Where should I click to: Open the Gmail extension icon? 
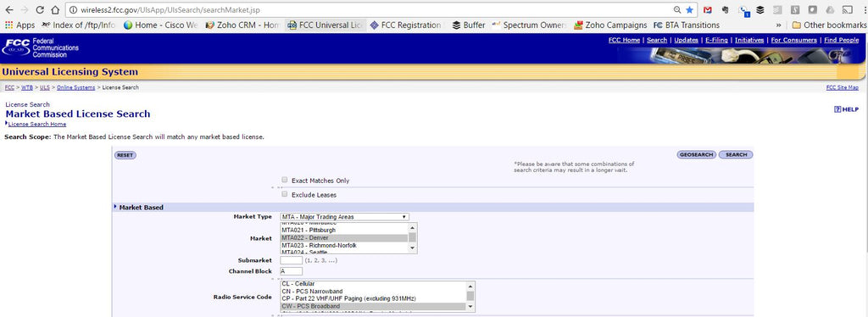[x=708, y=10]
